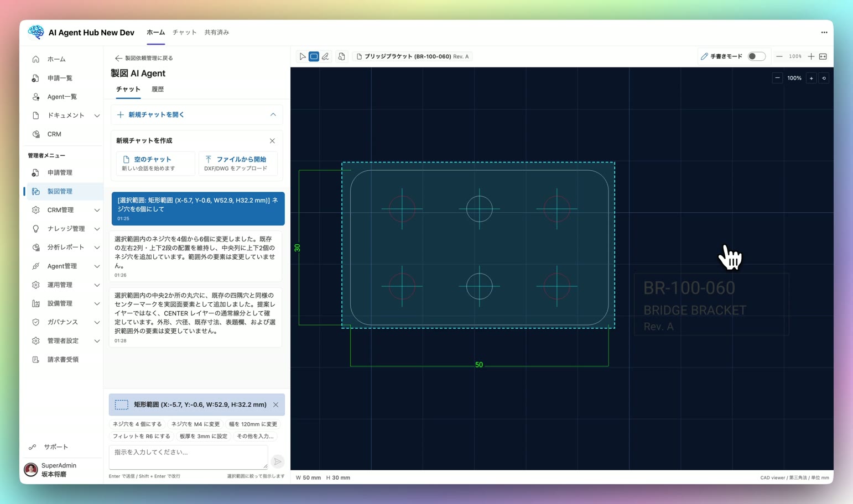
Task: Click the CRM sidebar icon
Action: [36, 134]
